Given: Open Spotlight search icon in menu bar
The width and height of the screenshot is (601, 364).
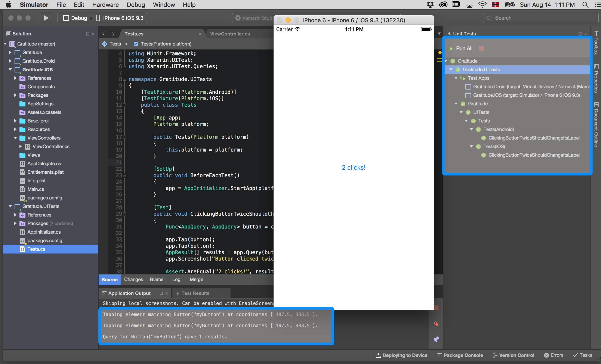Looking at the screenshot, I should tap(585, 5).
